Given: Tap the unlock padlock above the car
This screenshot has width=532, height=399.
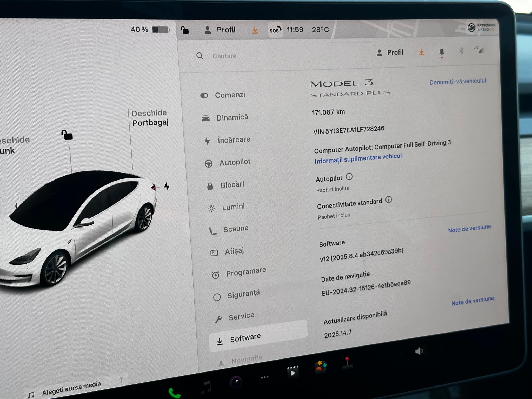Looking at the screenshot, I should [x=67, y=135].
